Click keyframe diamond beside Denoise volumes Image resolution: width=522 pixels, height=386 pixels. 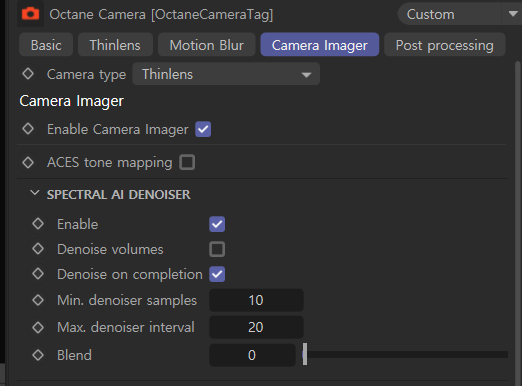click(38, 249)
